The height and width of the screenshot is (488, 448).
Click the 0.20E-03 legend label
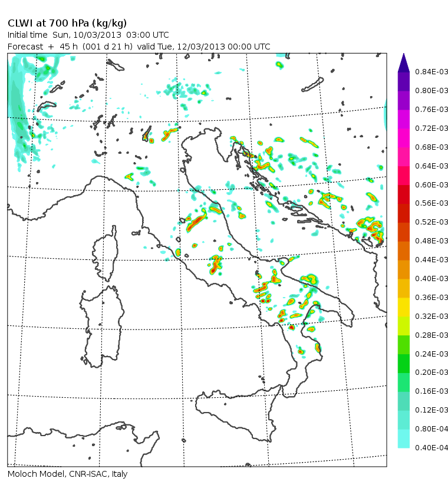pos(431,372)
